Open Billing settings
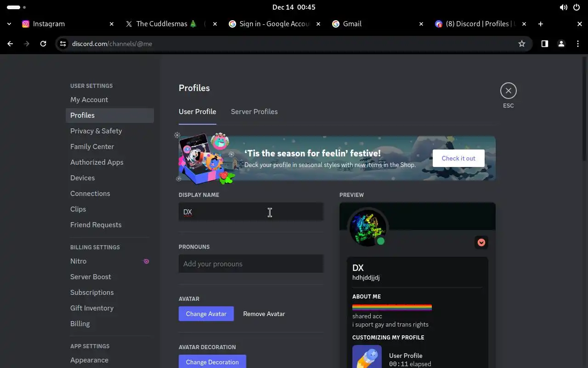 tap(109, 324)
